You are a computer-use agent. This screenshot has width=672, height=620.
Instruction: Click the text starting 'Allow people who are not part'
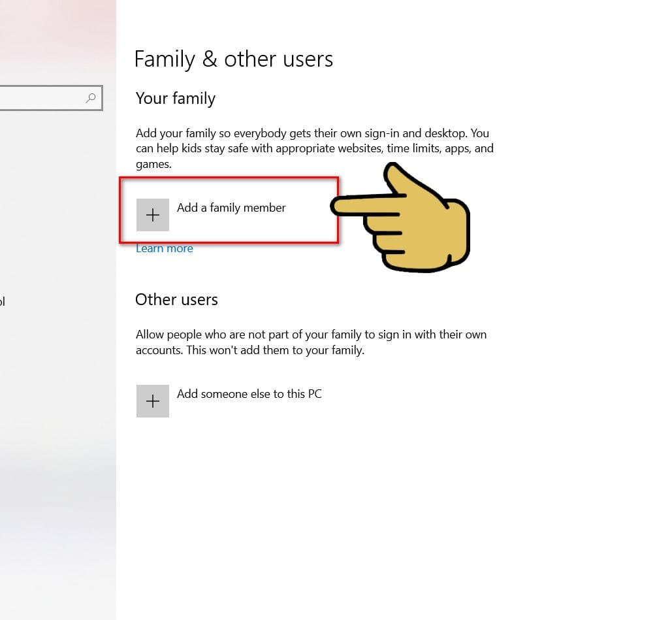coord(311,342)
